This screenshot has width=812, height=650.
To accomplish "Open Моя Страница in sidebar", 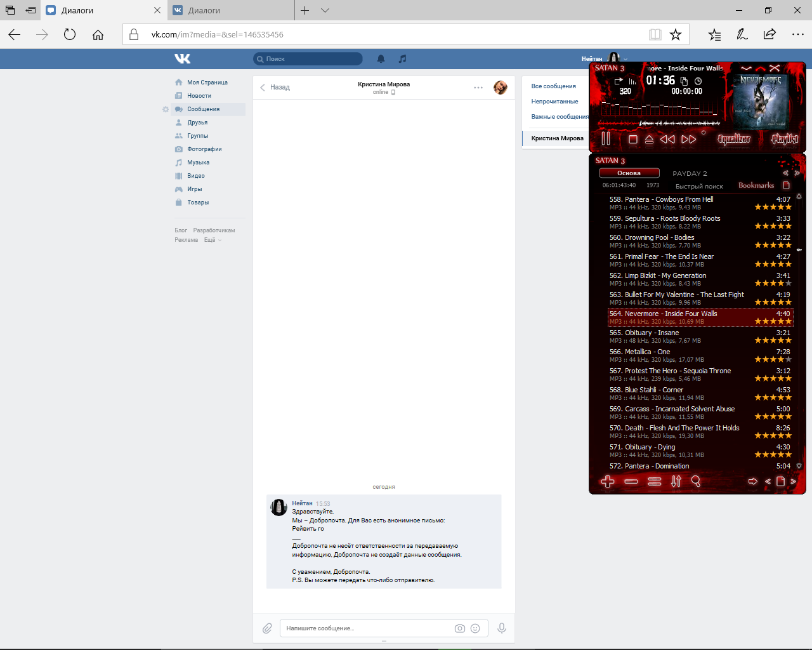I will click(x=207, y=83).
